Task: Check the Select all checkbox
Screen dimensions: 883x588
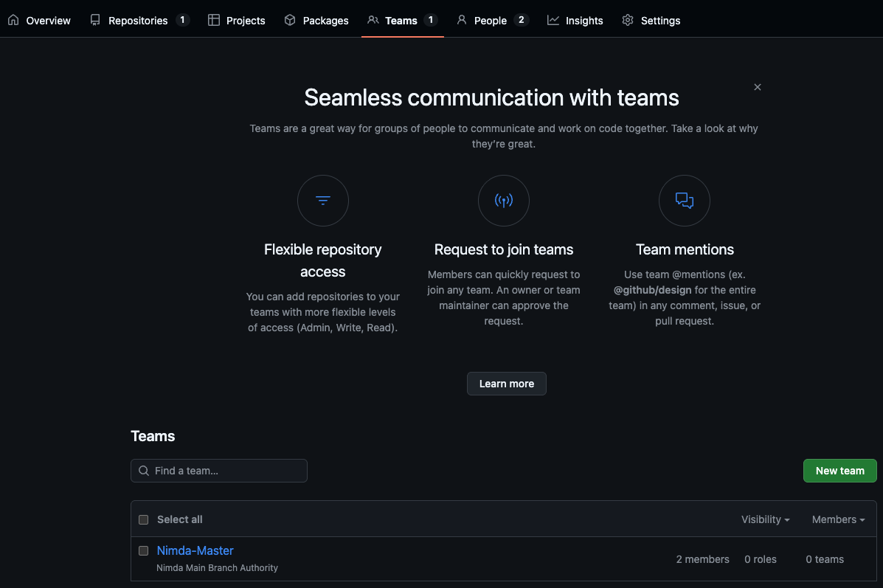Action: coord(144,519)
